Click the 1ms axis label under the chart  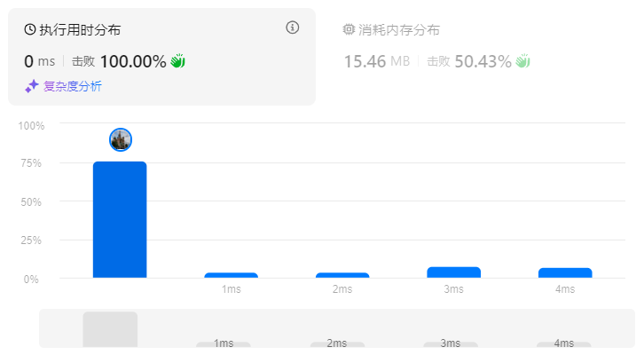point(232,289)
